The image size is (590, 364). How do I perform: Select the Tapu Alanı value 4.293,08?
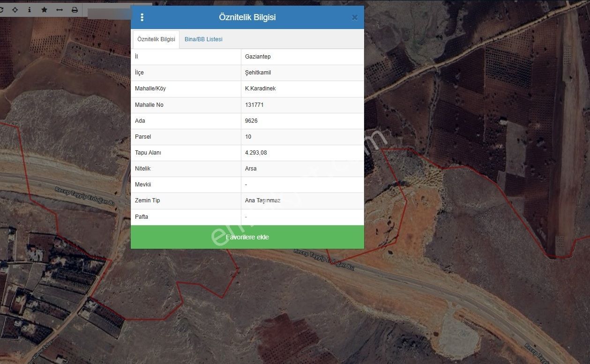[x=256, y=153]
